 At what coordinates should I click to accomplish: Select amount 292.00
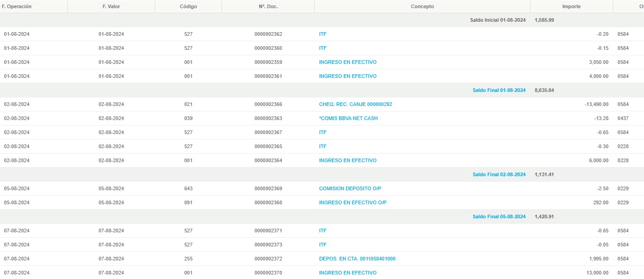pos(601,202)
